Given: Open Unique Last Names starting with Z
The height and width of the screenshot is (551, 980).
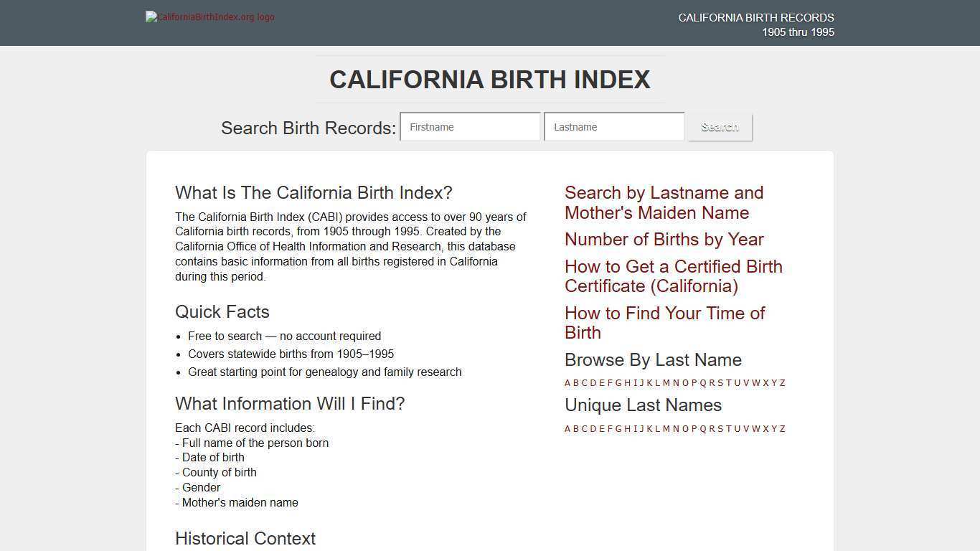Looking at the screenshot, I should pos(783,428).
